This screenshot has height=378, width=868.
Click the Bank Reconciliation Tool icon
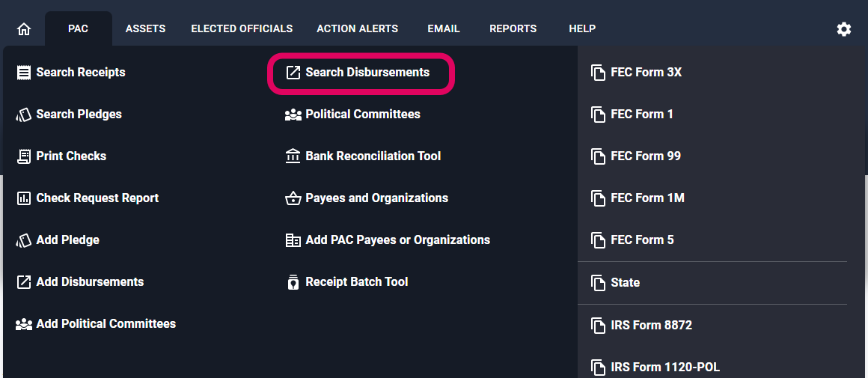pos(293,156)
